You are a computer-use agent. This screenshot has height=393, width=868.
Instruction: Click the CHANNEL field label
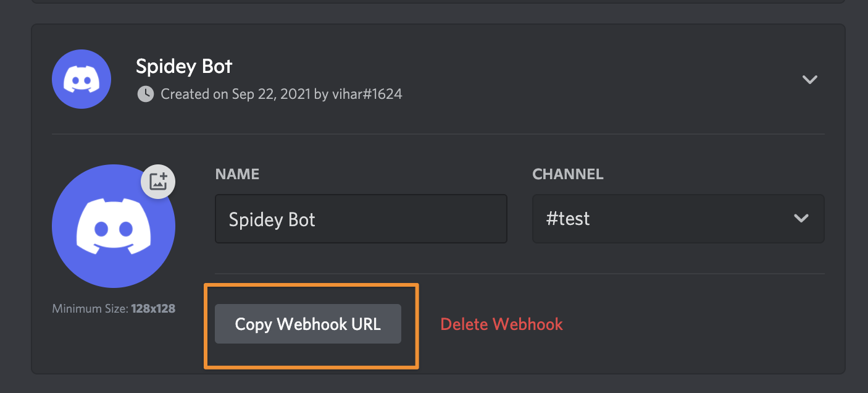(568, 174)
